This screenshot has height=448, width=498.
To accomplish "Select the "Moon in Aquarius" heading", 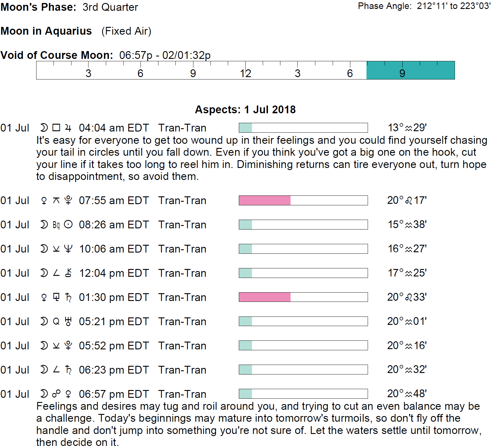I will tap(46, 31).
